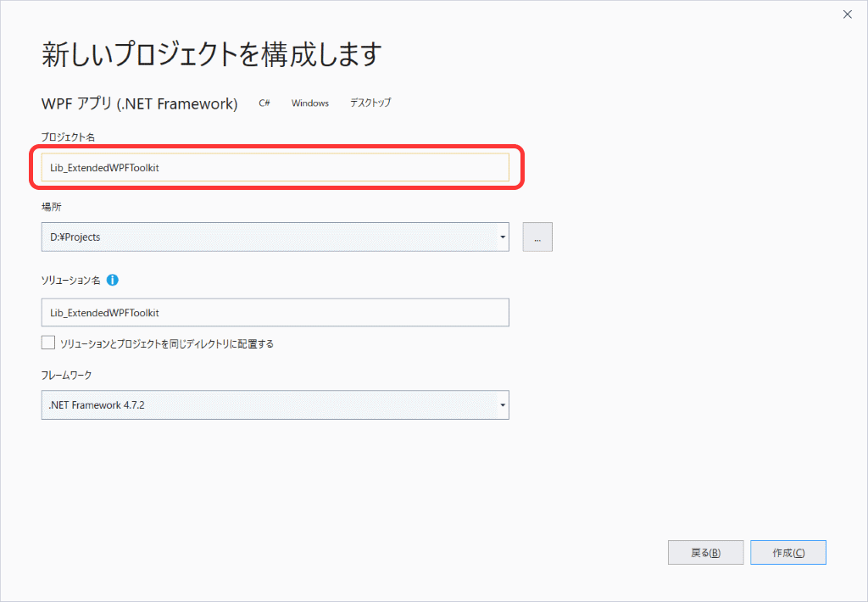Close the configure project dialog

(x=848, y=14)
